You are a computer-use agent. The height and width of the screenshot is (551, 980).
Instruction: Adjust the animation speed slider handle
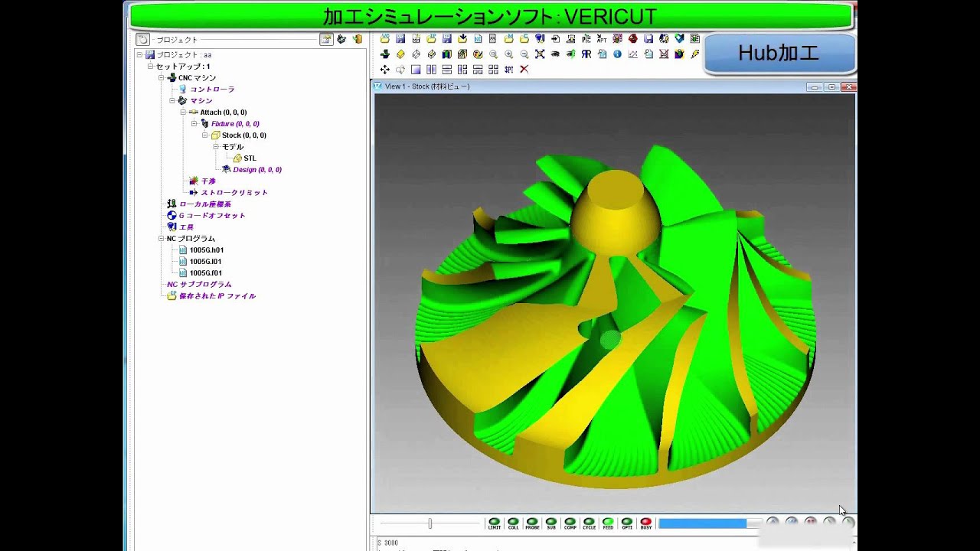[430, 523]
